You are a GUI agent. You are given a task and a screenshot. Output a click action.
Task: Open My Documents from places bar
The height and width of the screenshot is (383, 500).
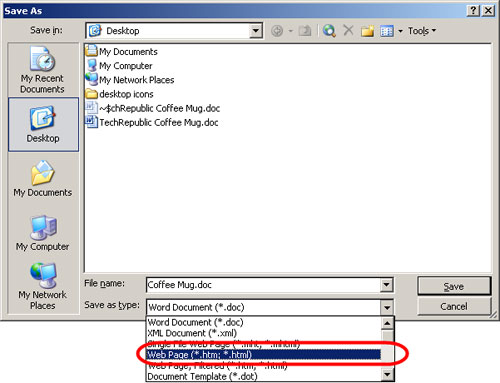point(43,179)
